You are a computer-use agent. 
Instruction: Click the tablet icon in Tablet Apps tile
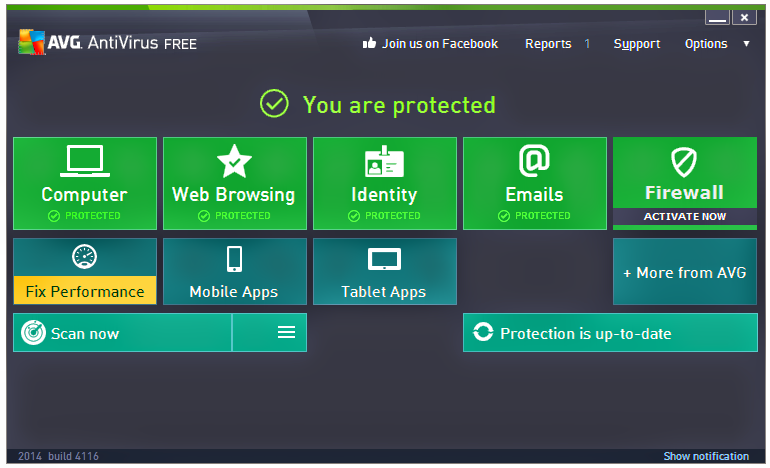click(x=385, y=259)
